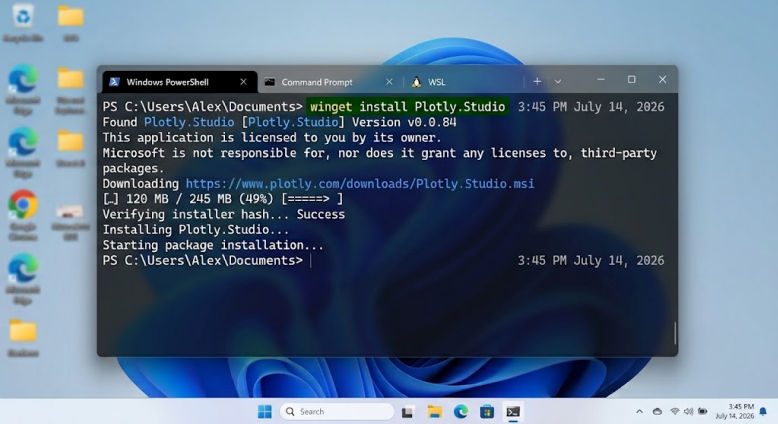Expand the new tab profile dropdown
The width and height of the screenshot is (778, 424).
558,81
